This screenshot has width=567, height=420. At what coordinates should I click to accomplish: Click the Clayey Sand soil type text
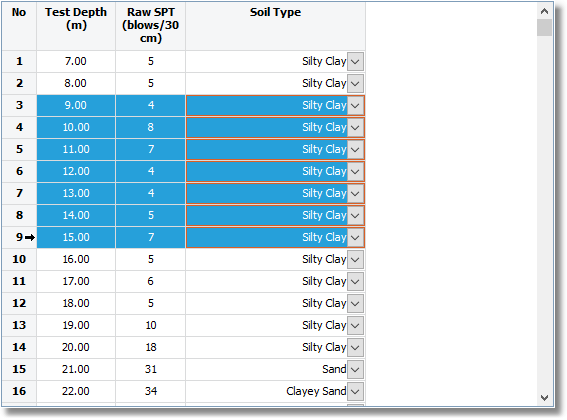316,391
